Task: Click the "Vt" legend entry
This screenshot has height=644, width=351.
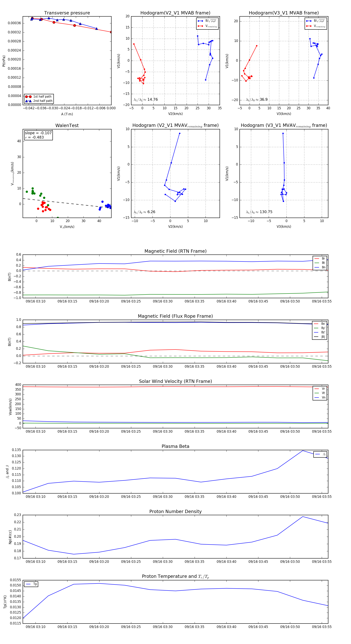Action: coord(320,393)
